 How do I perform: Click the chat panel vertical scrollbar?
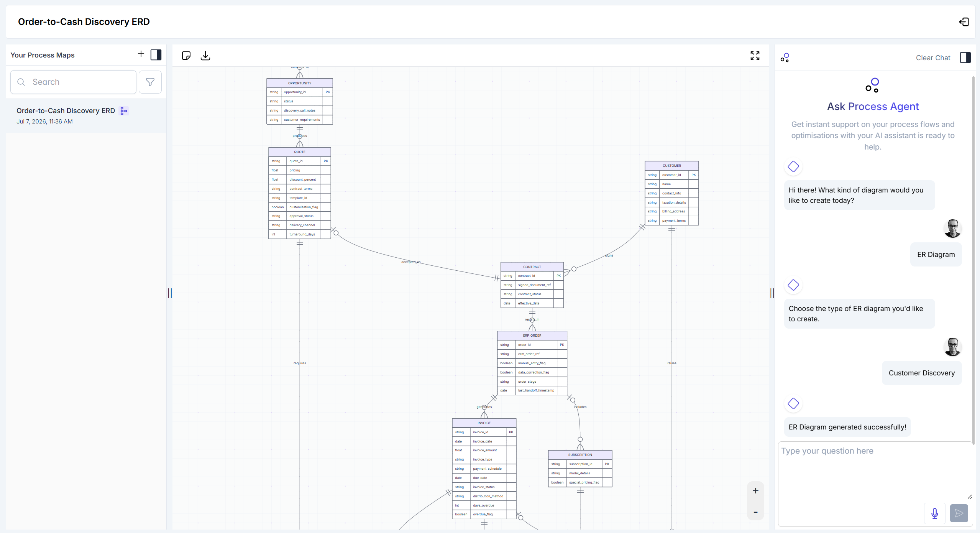[x=973, y=261]
